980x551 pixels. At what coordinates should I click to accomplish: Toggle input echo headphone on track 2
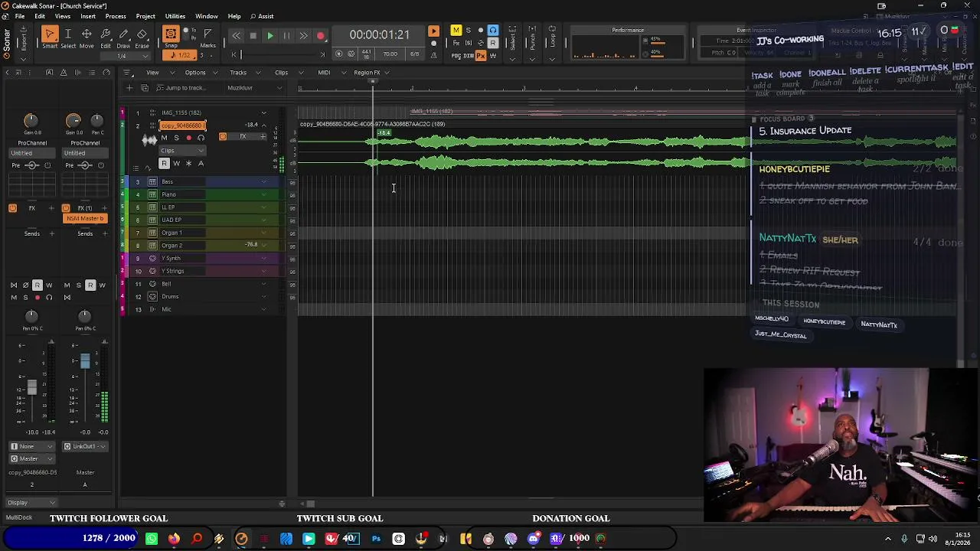coord(201,138)
